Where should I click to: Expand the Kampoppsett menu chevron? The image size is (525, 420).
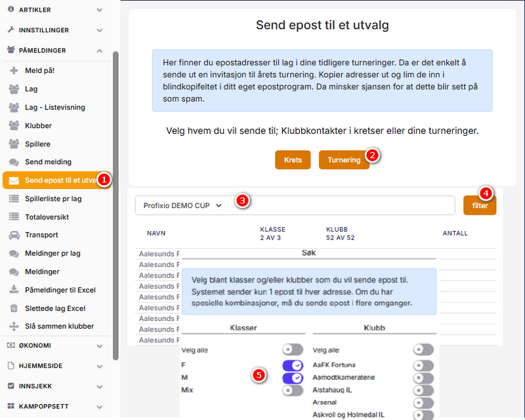point(100,407)
